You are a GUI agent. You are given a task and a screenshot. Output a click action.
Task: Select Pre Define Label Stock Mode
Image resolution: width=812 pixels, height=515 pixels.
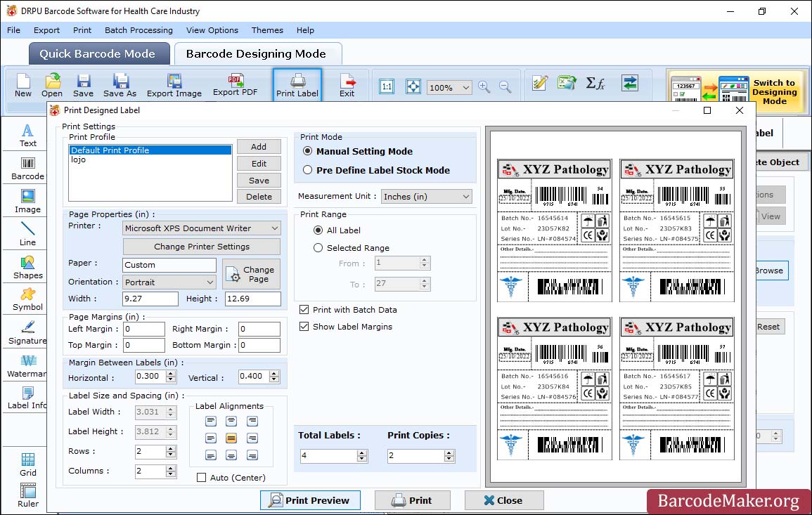click(308, 170)
